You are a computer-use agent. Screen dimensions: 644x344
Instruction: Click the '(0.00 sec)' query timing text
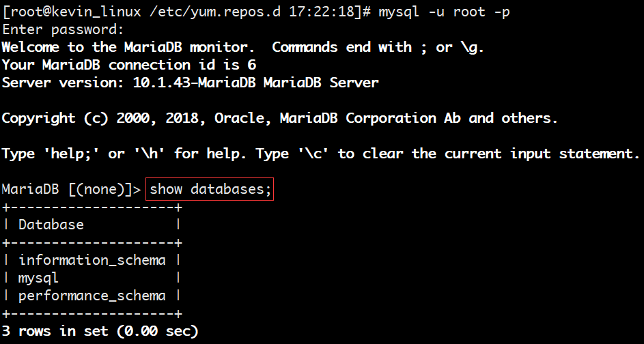coord(158,331)
